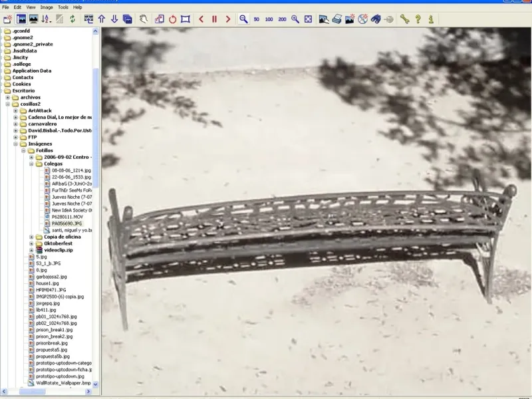
Task: Toggle the full-screen monitor view icon
Action: (33, 19)
